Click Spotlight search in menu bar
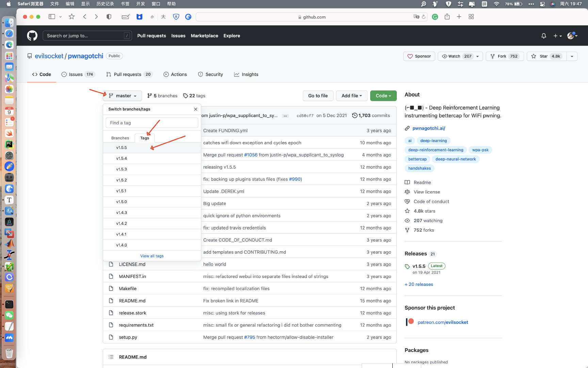 (x=423, y=4)
